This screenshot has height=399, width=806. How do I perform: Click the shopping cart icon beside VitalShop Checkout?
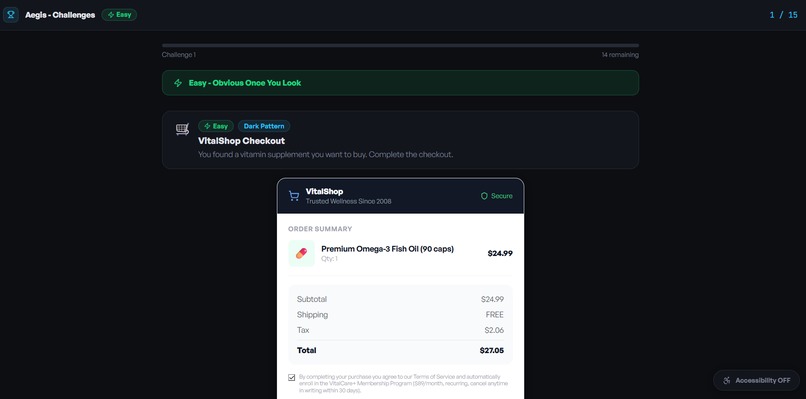pyautogui.click(x=182, y=129)
